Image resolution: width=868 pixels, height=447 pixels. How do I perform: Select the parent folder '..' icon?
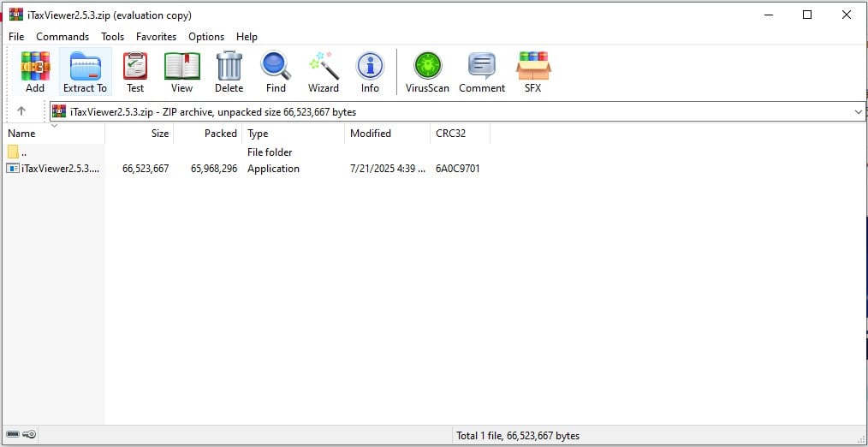click(14, 152)
